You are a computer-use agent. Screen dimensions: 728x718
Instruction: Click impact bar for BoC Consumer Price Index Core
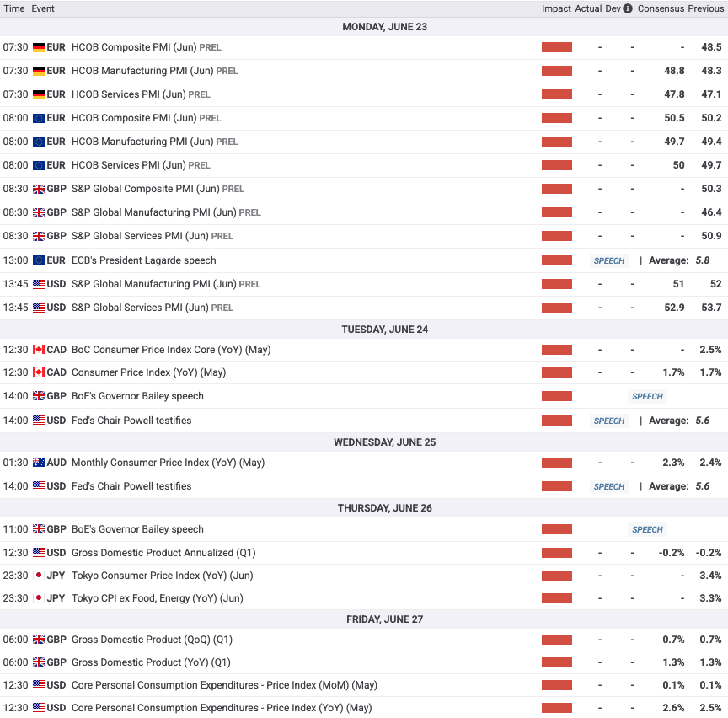pyautogui.click(x=557, y=350)
